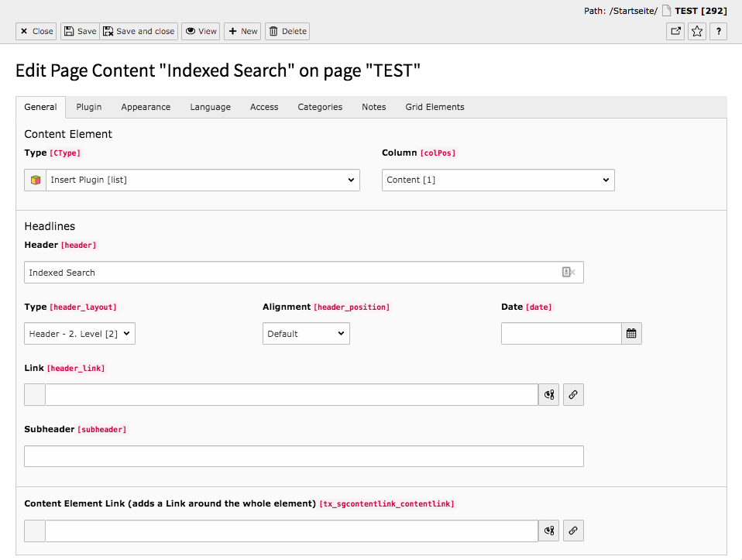Click inside the Subheader input field
The image size is (742, 560).
point(302,455)
